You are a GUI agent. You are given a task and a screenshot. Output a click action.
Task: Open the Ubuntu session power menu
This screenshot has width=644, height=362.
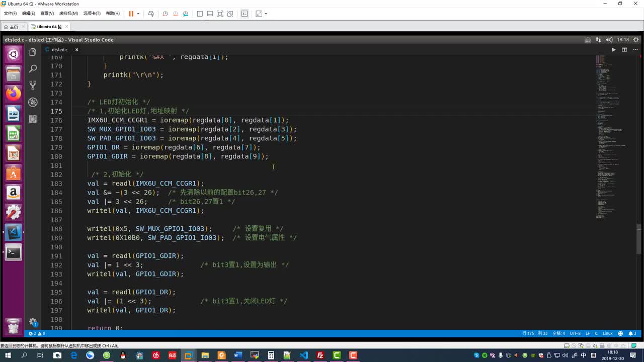click(636, 40)
